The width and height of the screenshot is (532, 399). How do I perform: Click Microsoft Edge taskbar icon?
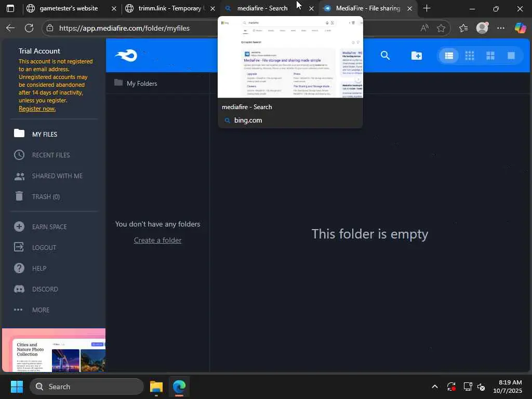[x=179, y=387]
